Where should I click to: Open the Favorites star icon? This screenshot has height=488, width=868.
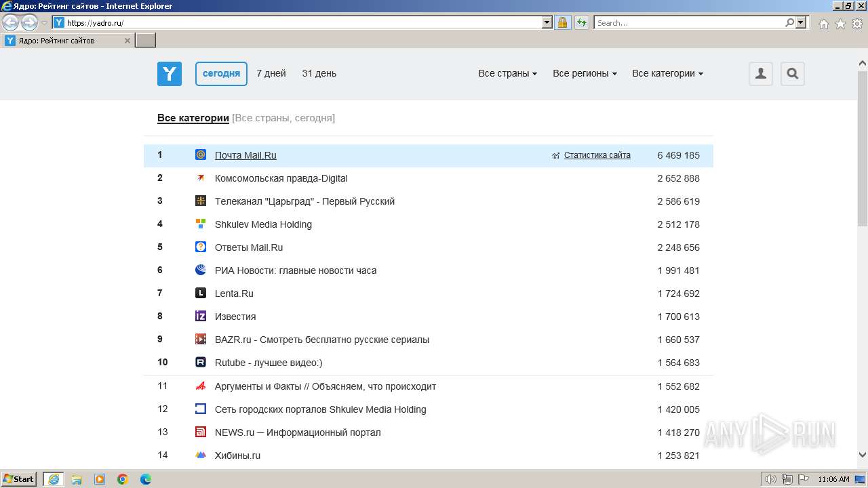click(x=840, y=24)
